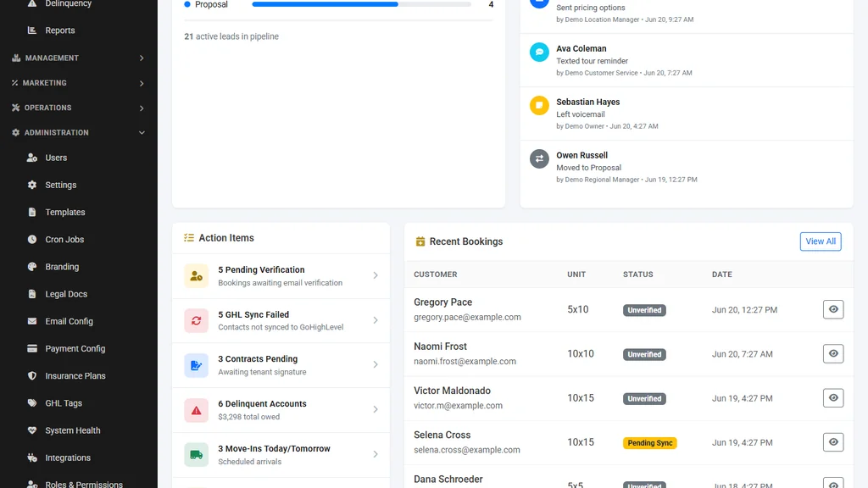Click the Pending Verification user icon
Viewport: 868px width, 488px height.
click(196, 275)
